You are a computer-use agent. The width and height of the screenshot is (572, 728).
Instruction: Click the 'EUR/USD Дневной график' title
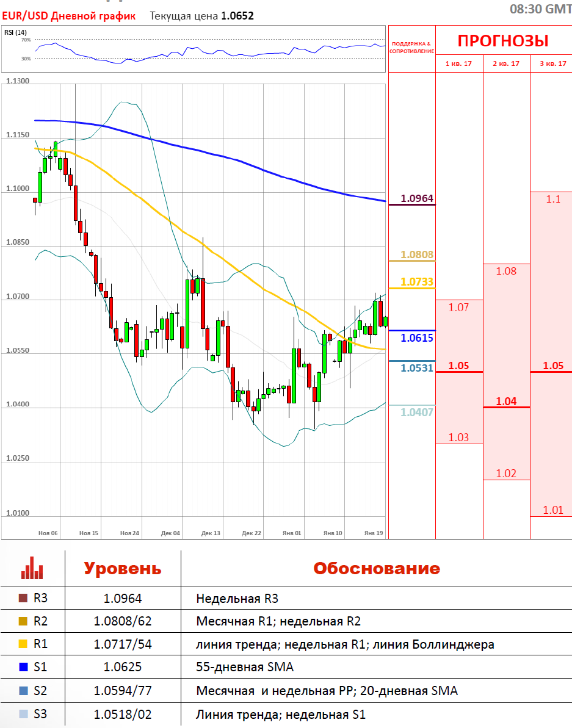coord(68,16)
